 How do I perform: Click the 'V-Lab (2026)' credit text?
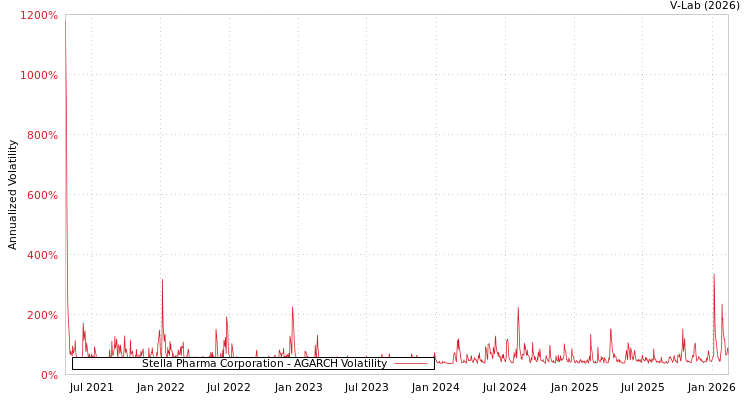705,6
